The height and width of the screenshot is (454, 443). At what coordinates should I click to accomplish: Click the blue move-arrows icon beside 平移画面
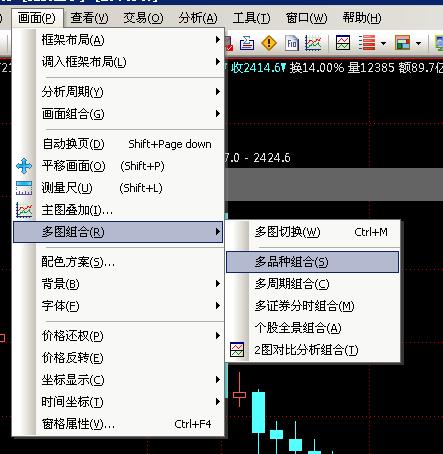pos(24,166)
